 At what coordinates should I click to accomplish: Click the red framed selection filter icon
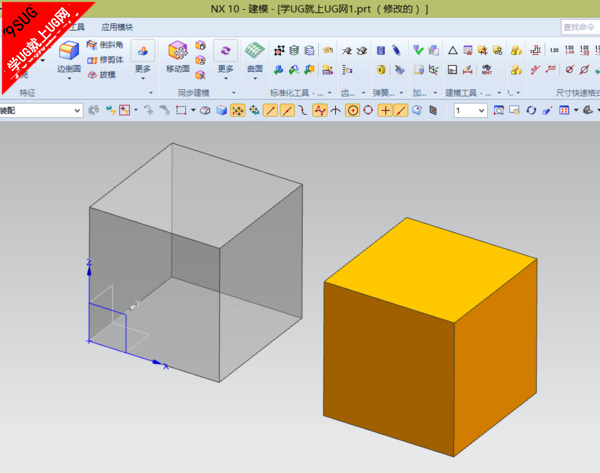(124, 111)
